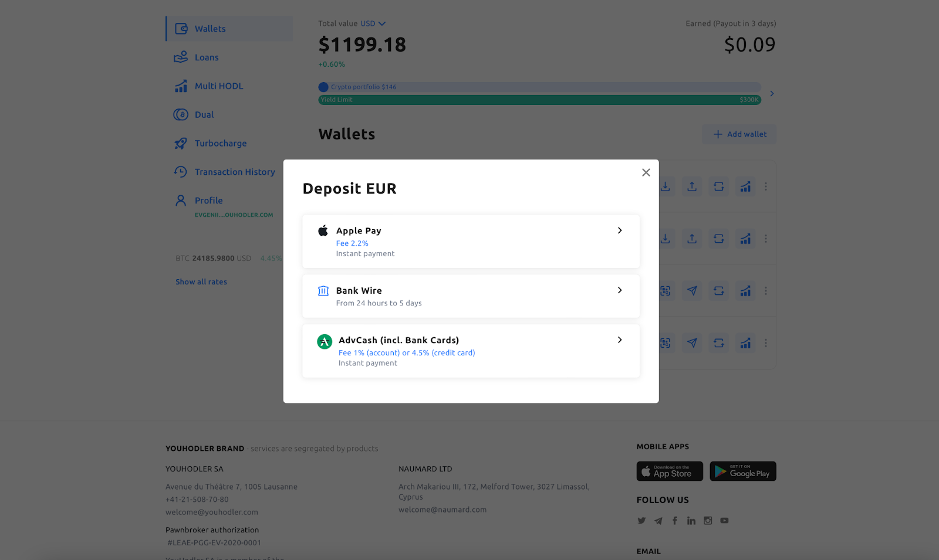Click the Transaction History clock icon
This screenshot has height=560, width=939.
pos(181,172)
